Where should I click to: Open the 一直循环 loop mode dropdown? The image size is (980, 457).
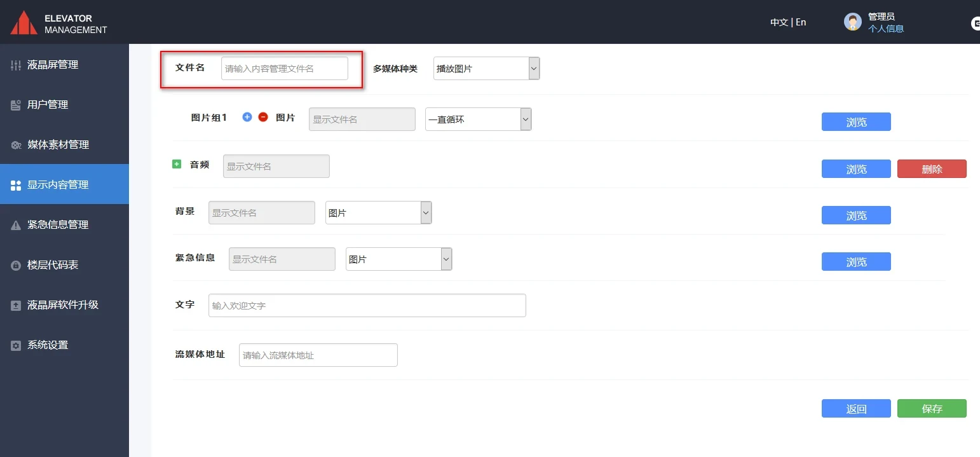[479, 119]
